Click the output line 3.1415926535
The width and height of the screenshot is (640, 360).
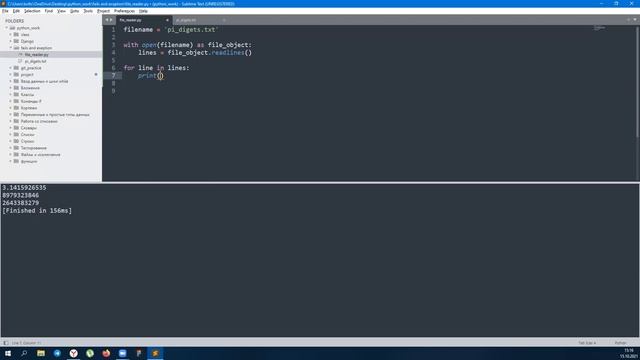[x=24, y=188]
